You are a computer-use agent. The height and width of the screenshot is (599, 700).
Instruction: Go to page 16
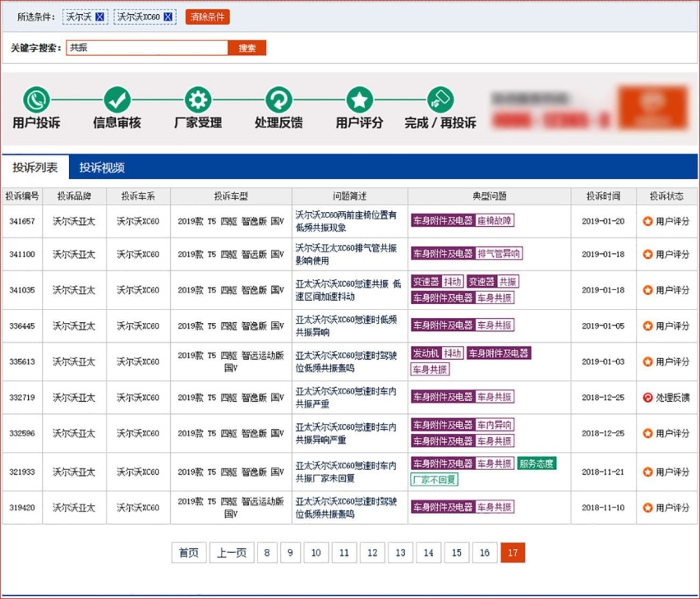tap(485, 553)
